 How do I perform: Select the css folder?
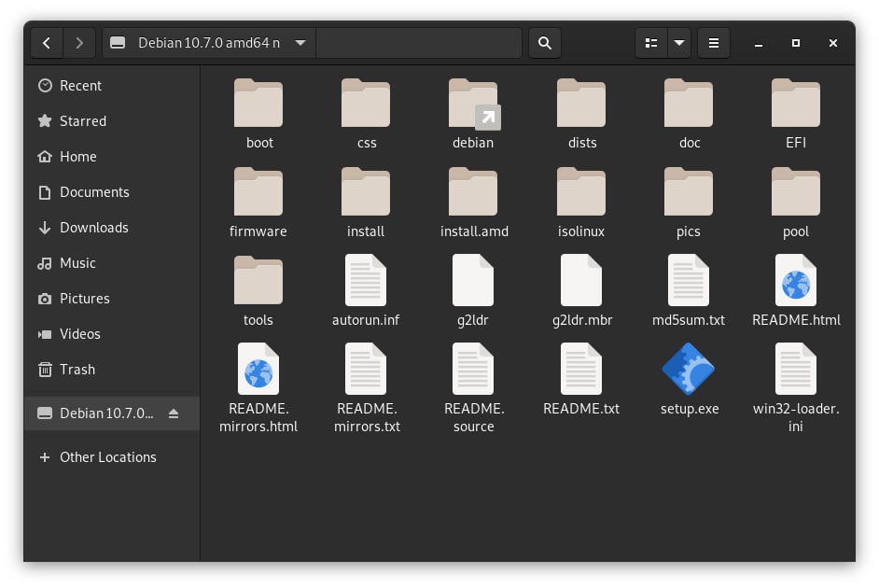pos(366,114)
